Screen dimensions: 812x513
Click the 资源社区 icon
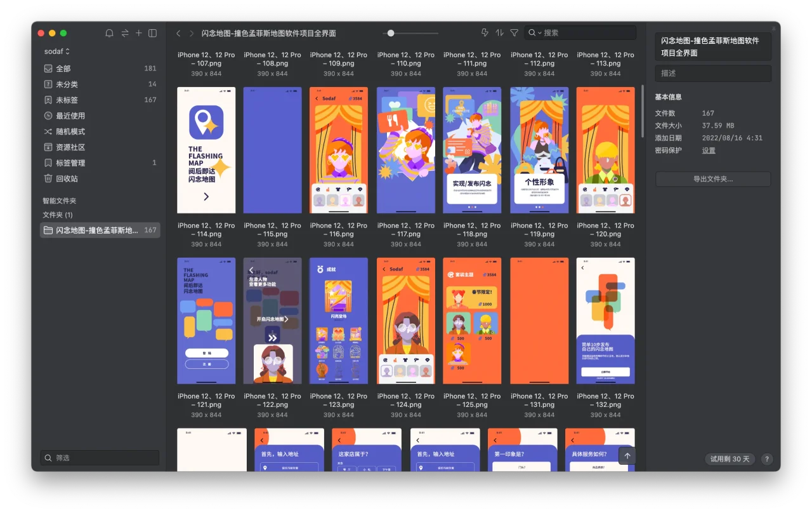tap(48, 147)
